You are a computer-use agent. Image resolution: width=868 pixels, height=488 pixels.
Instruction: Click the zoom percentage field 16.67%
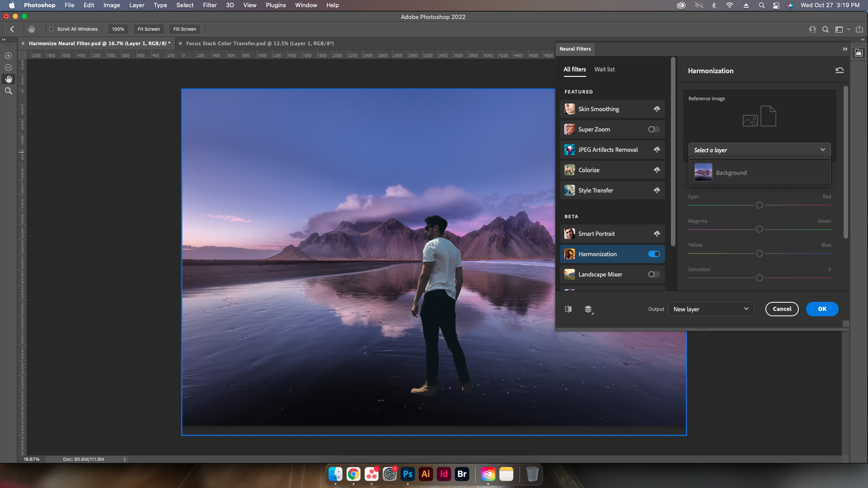click(32, 459)
